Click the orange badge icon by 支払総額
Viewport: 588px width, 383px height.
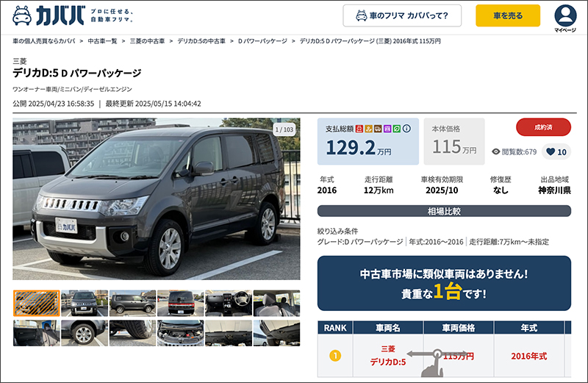[x=369, y=129]
